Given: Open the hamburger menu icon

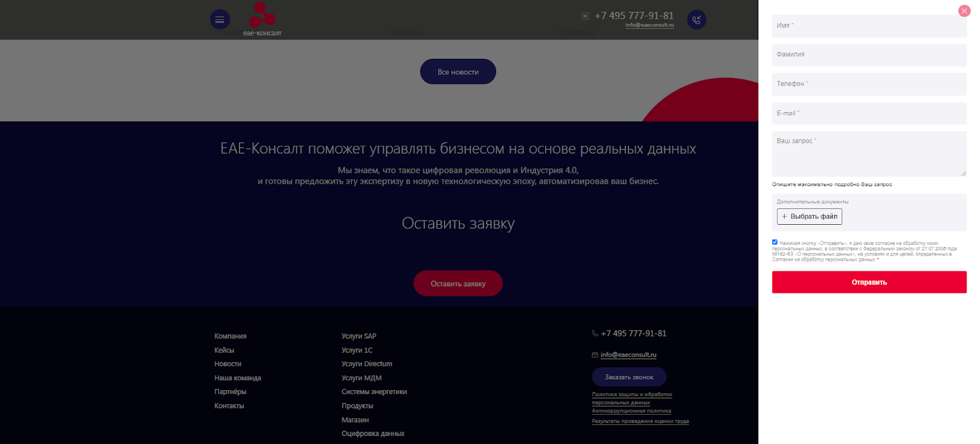Looking at the screenshot, I should pos(220,20).
